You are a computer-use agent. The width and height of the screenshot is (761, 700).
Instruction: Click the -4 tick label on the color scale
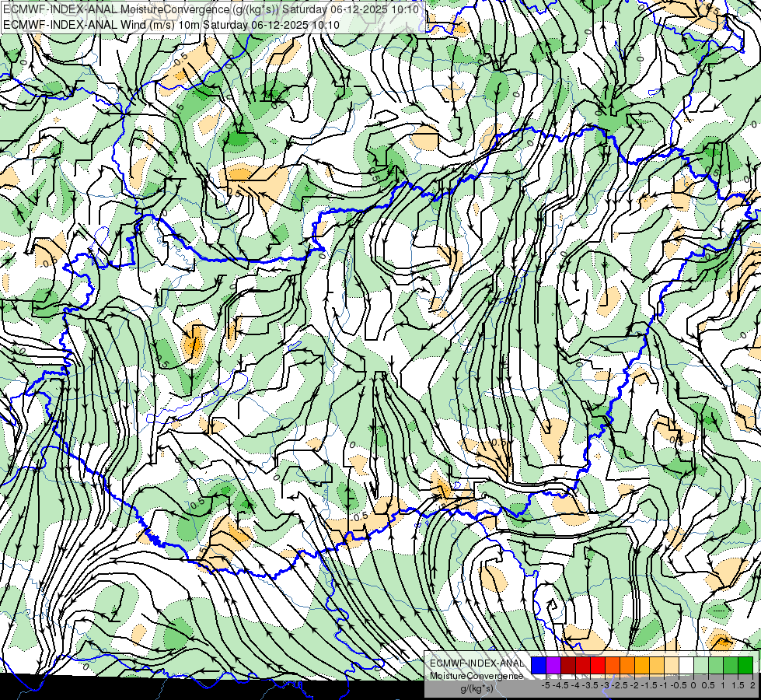(x=575, y=685)
